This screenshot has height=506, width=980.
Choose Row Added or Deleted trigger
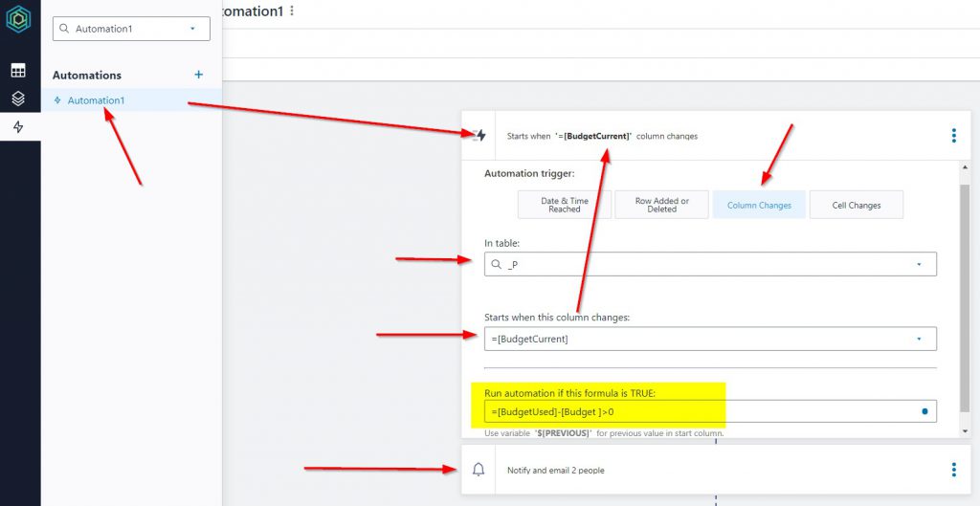(x=661, y=205)
